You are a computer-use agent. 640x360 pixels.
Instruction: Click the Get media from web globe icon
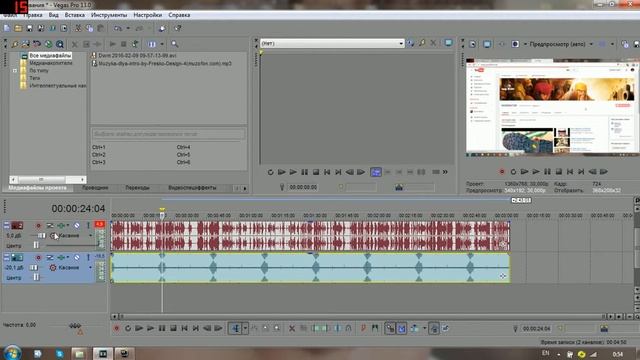click(x=49, y=44)
